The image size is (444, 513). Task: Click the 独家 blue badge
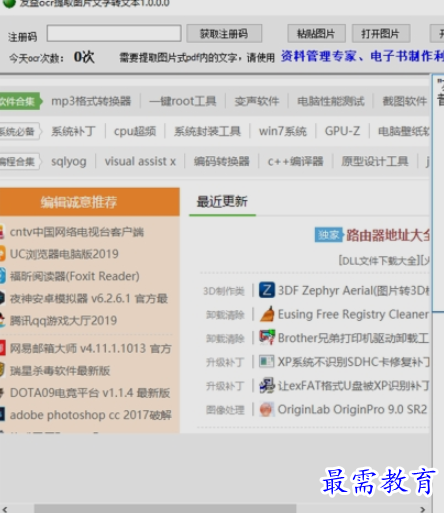tap(328, 235)
